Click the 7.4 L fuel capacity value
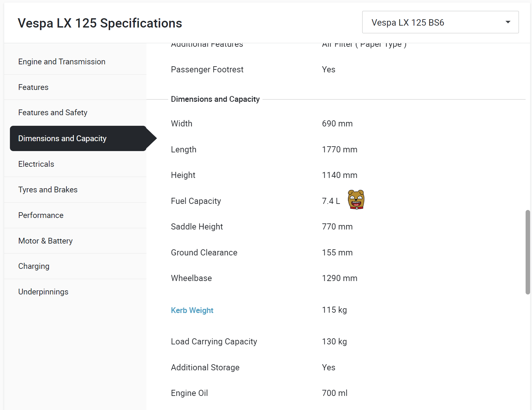The image size is (532, 410). (331, 201)
